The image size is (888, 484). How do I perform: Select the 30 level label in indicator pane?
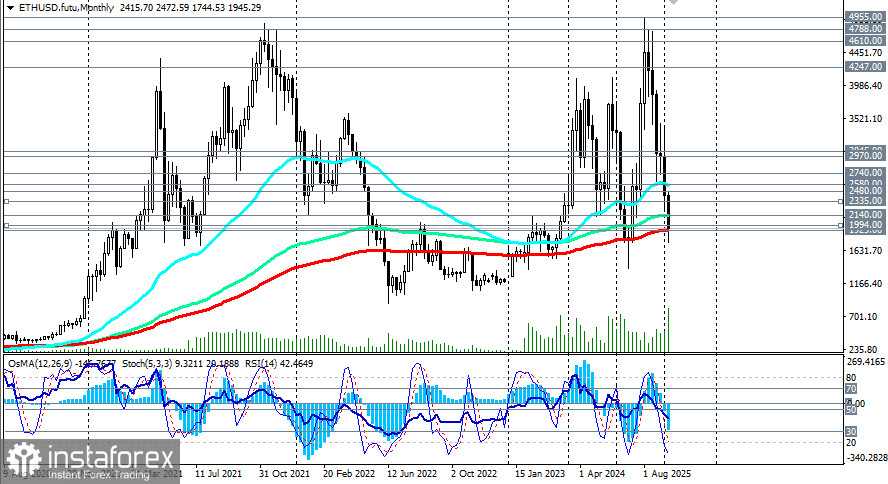[x=851, y=432]
